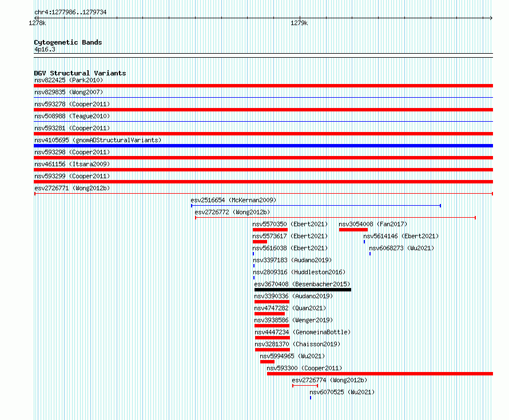Select nsv5616038 (Ebert2021) label

(290, 248)
